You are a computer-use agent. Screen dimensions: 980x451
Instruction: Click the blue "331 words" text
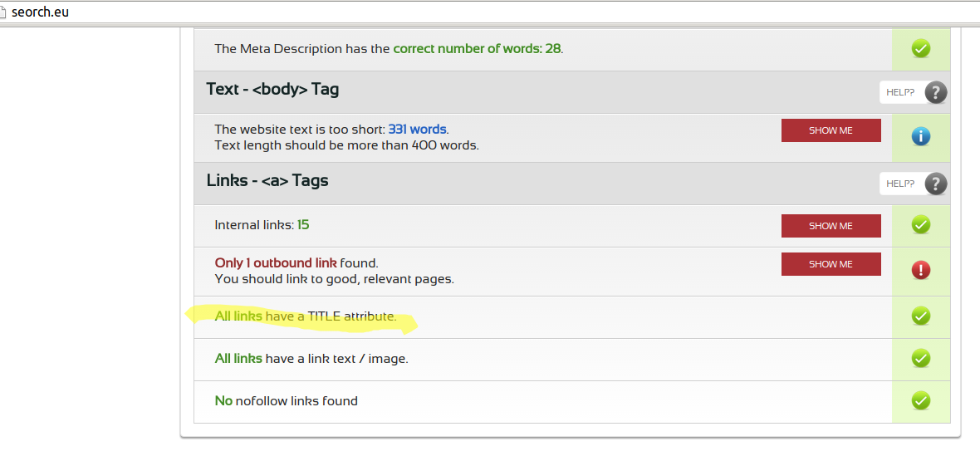[x=417, y=130]
